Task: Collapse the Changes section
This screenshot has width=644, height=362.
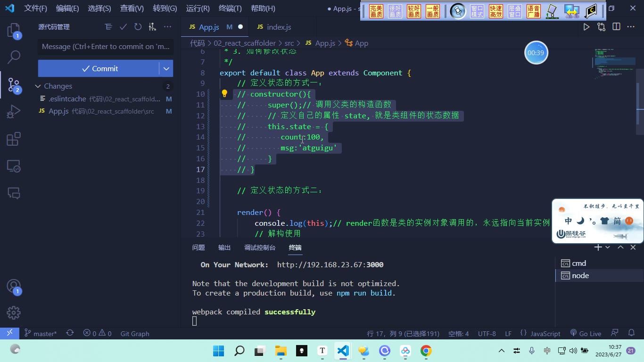Action: pyautogui.click(x=38, y=86)
